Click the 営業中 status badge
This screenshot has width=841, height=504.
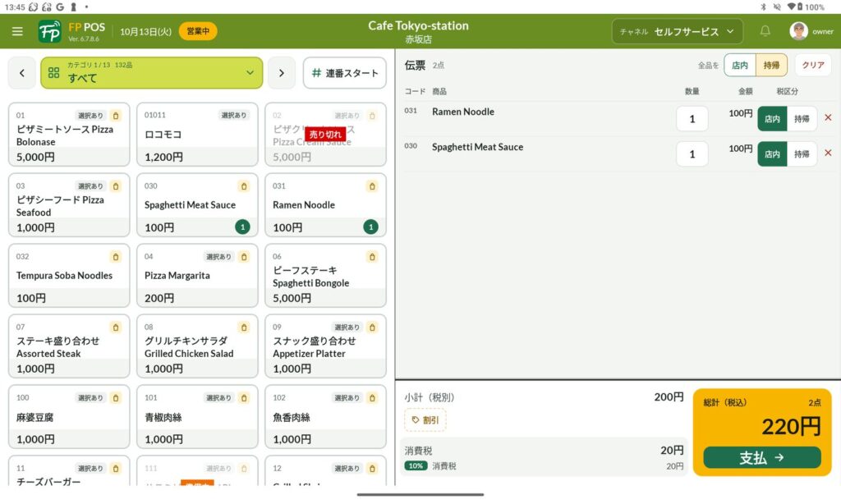pyautogui.click(x=198, y=31)
